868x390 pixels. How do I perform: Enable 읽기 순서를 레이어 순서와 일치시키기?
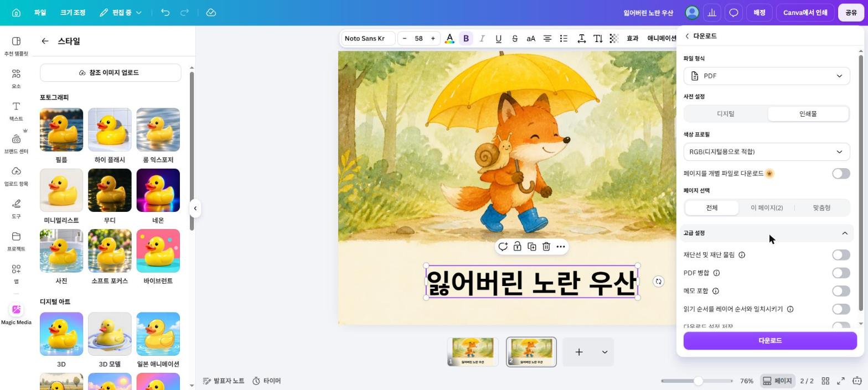pyautogui.click(x=841, y=309)
